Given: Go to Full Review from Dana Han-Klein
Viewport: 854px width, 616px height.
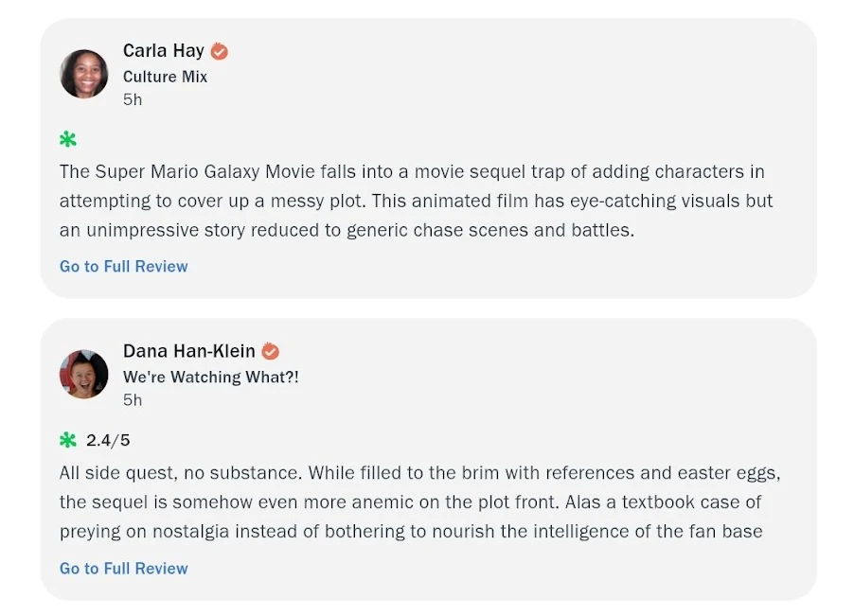Looking at the screenshot, I should [x=124, y=569].
